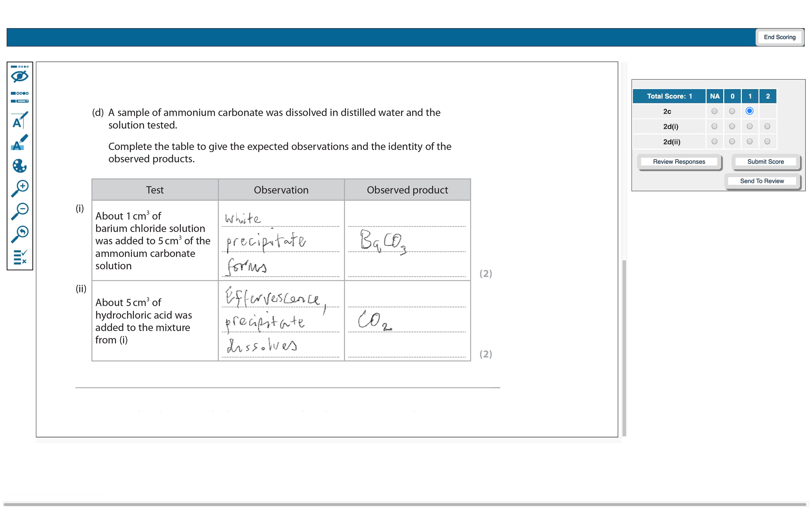Select score 2 for question 2d(ii)
Image resolution: width=812 pixels, height=507 pixels.
[x=767, y=142]
